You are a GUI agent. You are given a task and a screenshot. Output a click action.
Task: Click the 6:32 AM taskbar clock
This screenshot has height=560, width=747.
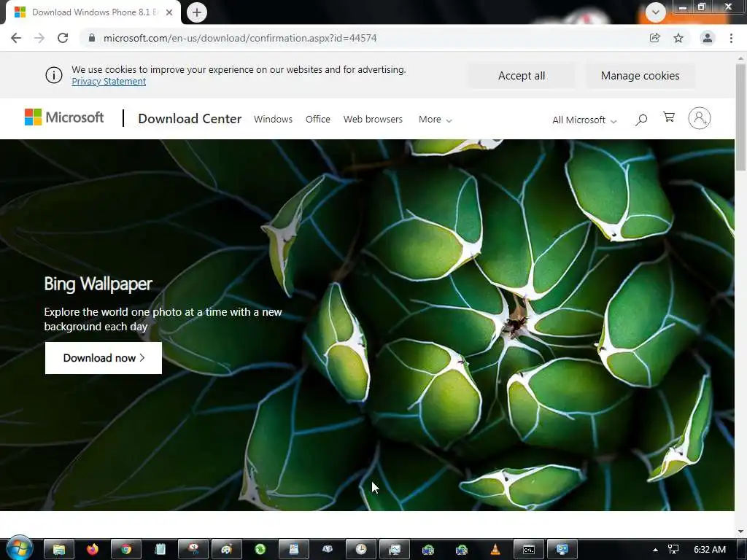709,550
